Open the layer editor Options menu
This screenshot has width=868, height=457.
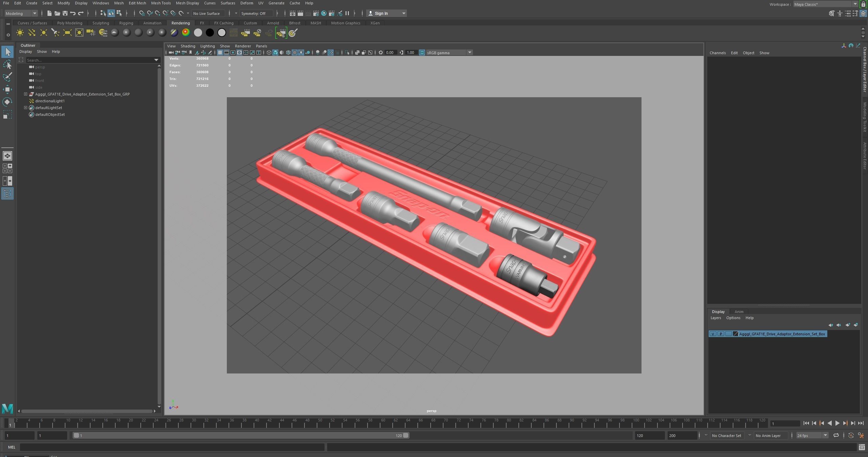click(x=733, y=318)
